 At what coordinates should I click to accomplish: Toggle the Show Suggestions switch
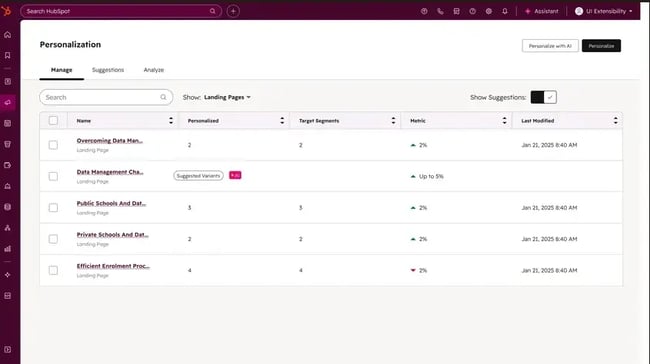click(543, 97)
